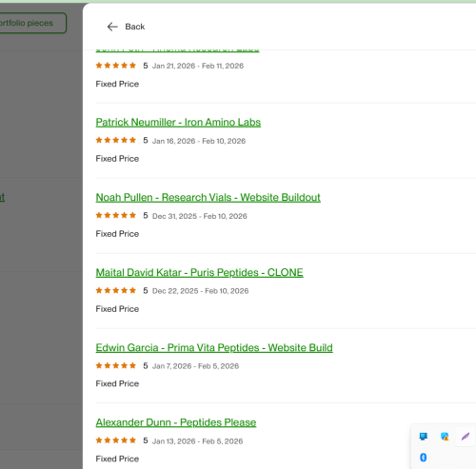The width and height of the screenshot is (476, 469).
Task: Click star rating under Alexander Dunn
Action: (x=116, y=440)
